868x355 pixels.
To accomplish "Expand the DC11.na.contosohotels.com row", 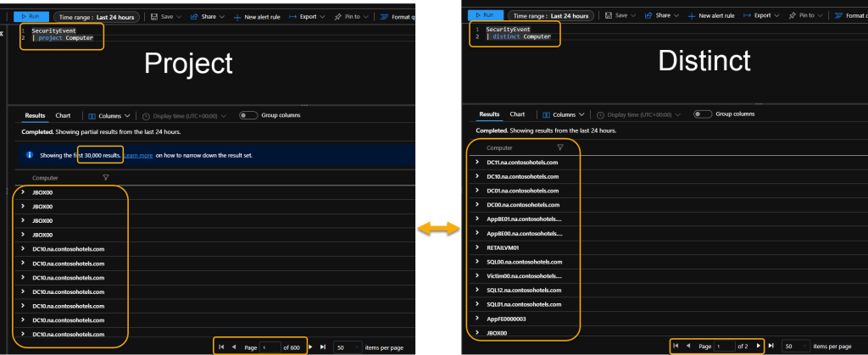I will pos(477,162).
